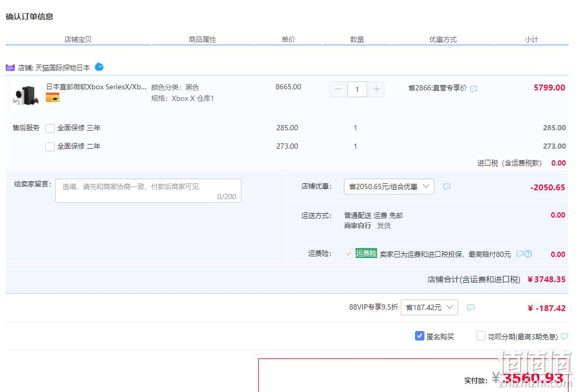The image size is (577, 392).
Task: Toggle the 运费险 checkbox
Action: click(348, 254)
